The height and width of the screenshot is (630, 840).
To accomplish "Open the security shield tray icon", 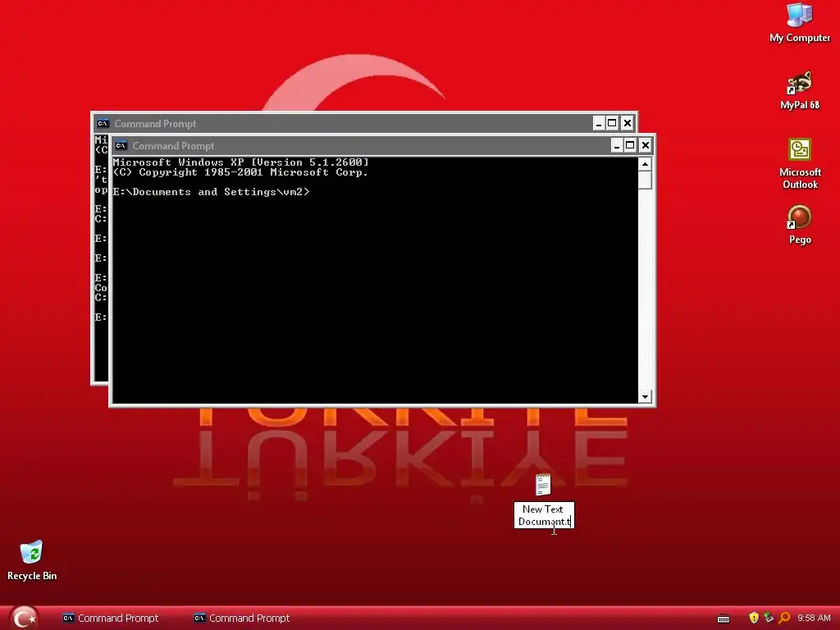I will [754, 618].
